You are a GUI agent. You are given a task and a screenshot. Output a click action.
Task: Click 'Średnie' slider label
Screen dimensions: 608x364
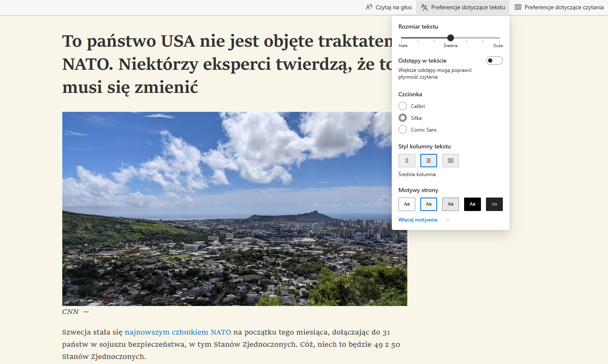(451, 45)
